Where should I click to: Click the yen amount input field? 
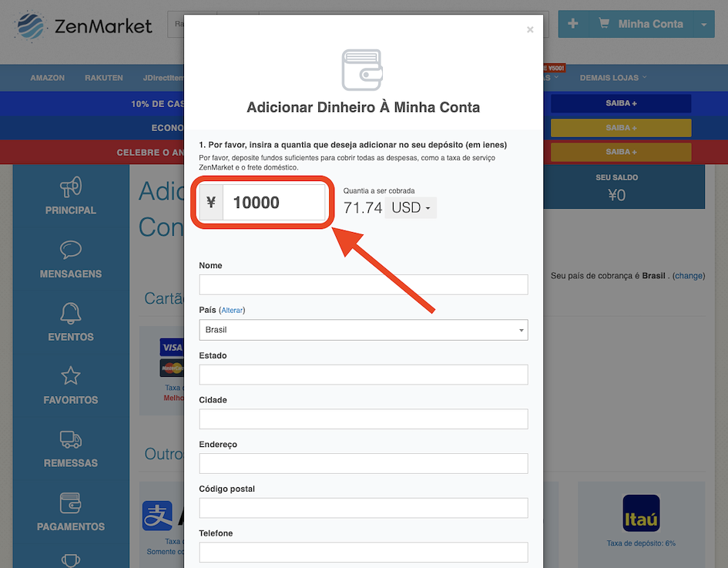[x=274, y=203]
